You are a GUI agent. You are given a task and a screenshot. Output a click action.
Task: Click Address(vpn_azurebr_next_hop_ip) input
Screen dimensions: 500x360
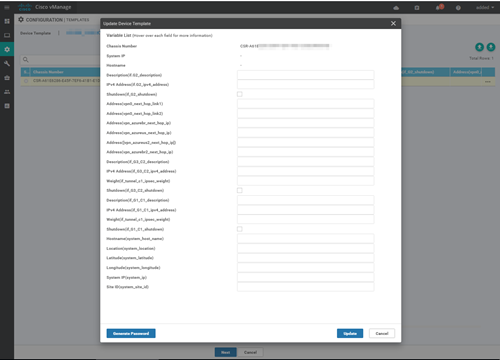click(x=306, y=123)
